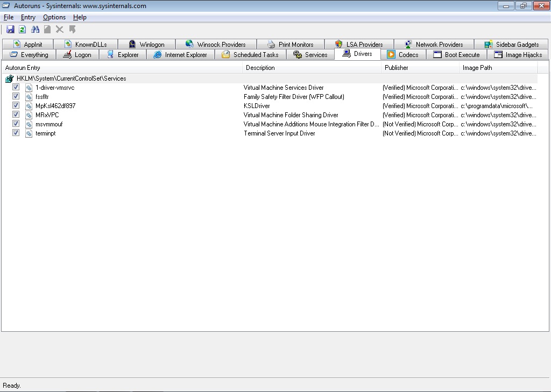
Task: Open the Boot Execute tab
Action: [x=456, y=54]
